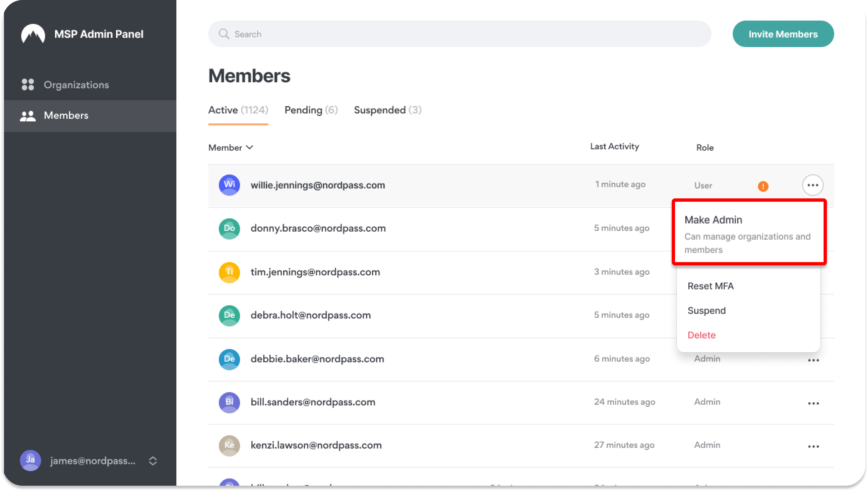Click the Invite Members button
Screen dimensions: 868x491
[783, 34]
